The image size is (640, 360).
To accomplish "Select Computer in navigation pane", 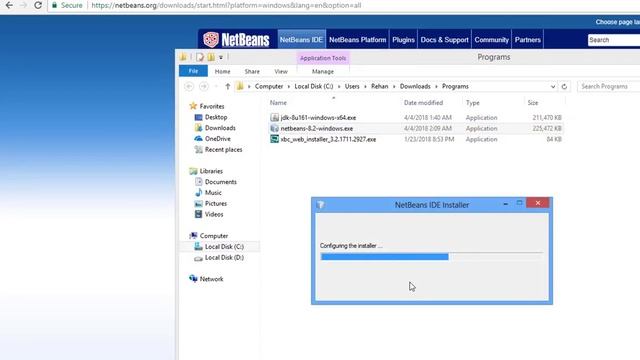I will [213, 236].
